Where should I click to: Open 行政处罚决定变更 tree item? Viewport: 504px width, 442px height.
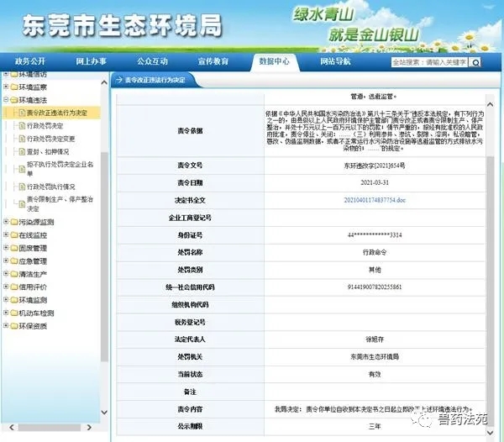tap(50, 139)
